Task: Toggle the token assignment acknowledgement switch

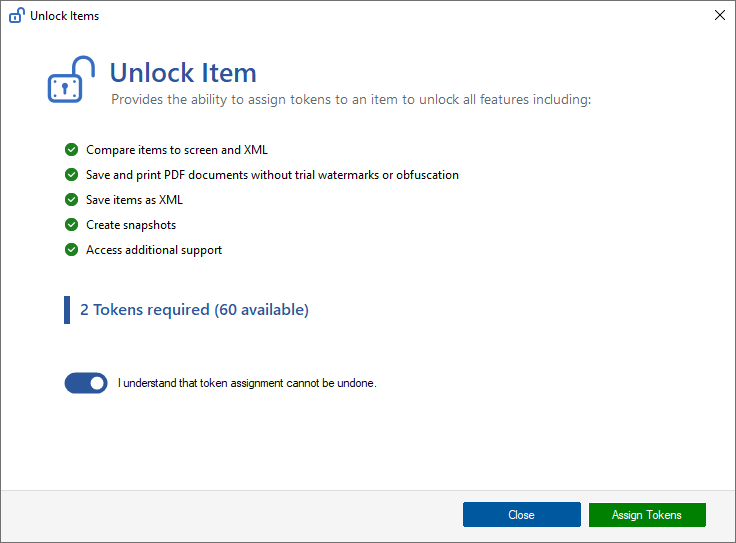Action: [86, 383]
